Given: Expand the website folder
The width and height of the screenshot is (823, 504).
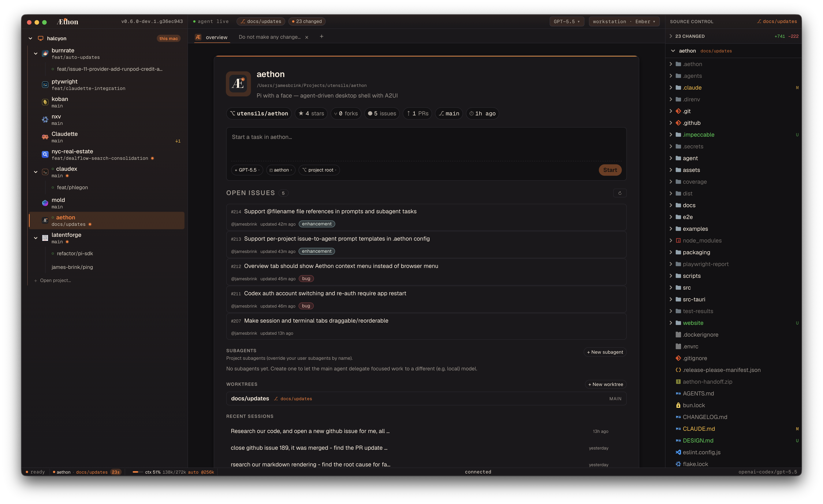Looking at the screenshot, I should click(x=671, y=323).
